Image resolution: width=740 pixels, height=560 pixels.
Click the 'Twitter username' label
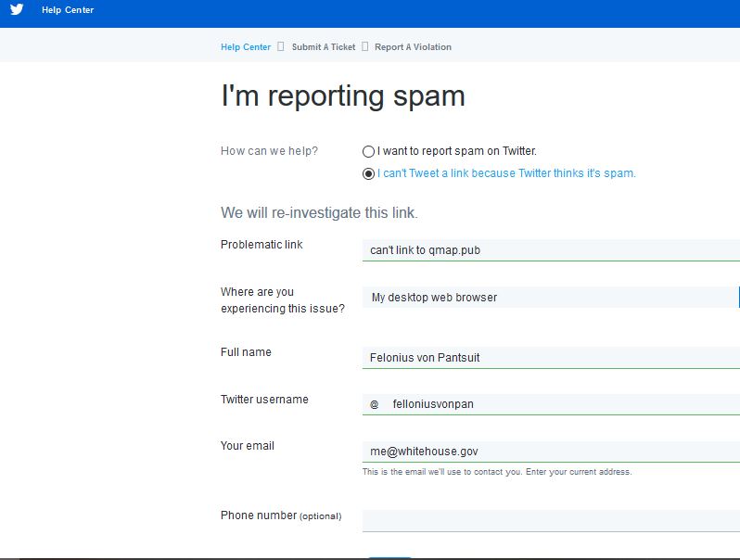[x=264, y=399]
